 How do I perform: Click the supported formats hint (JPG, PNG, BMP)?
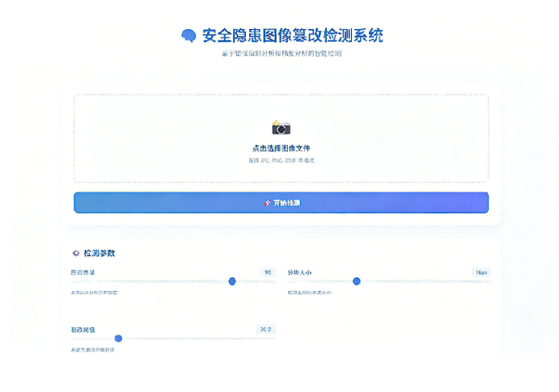pyautogui.click(x=281, y=161)
